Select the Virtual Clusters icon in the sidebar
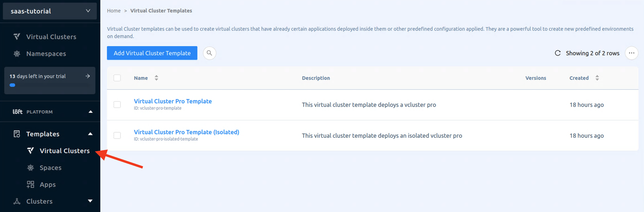 pyautogui.click(x=17, y=37)
